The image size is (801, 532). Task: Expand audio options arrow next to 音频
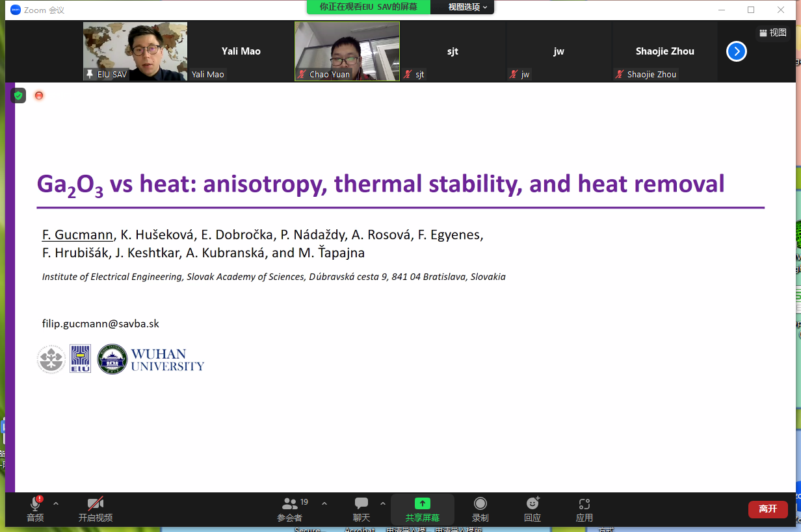click(56, 503)
